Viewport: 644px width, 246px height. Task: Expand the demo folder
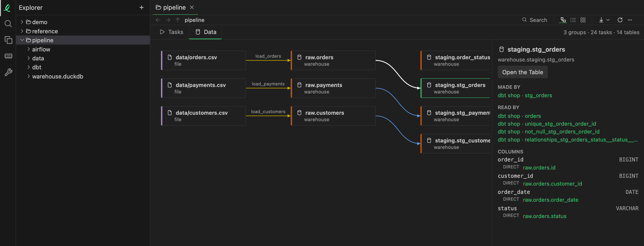coord(22,22)
